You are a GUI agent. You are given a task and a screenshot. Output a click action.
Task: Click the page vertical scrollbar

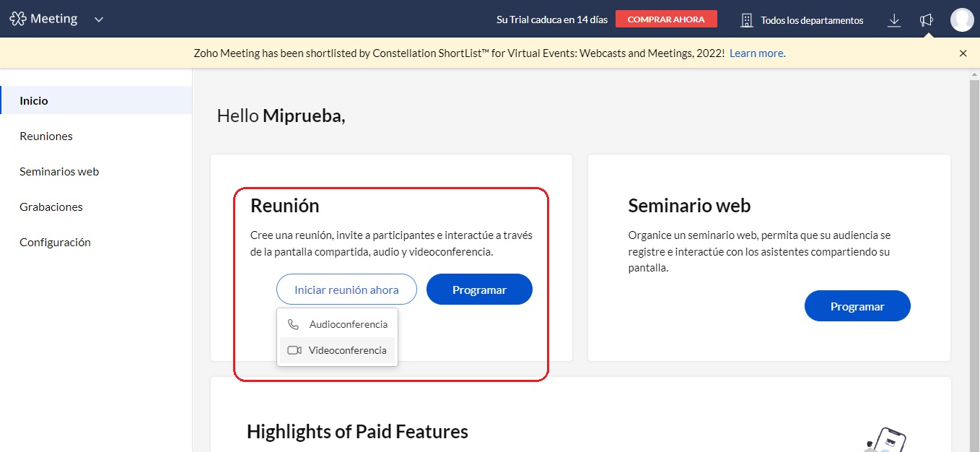[x=974, y=260]
